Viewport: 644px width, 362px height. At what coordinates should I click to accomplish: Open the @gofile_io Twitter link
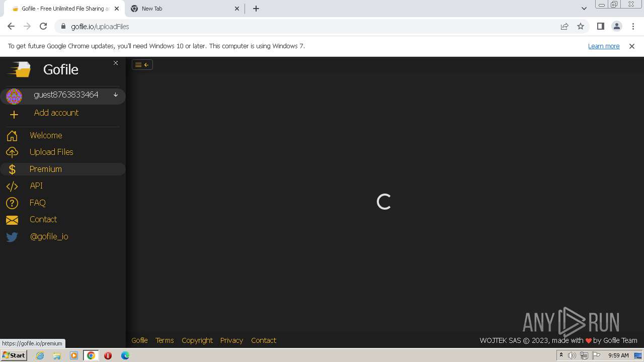[x=49, y=236]
